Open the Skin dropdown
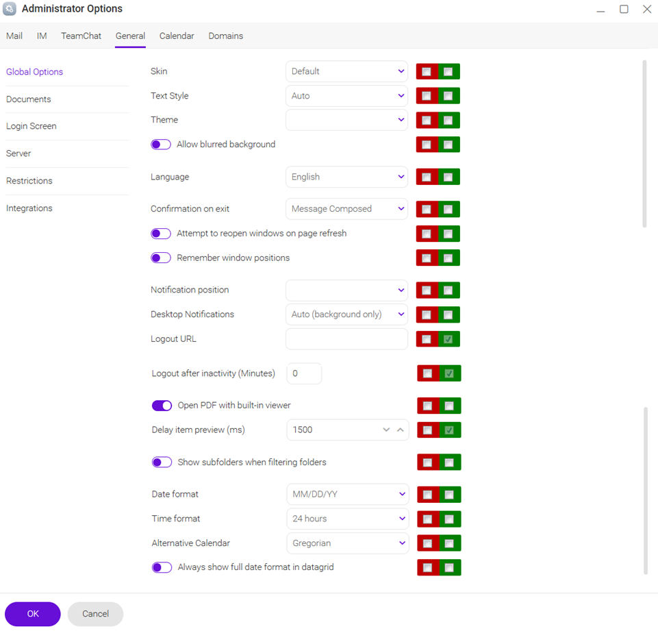 pyautogui.click(x=346, y=71)
